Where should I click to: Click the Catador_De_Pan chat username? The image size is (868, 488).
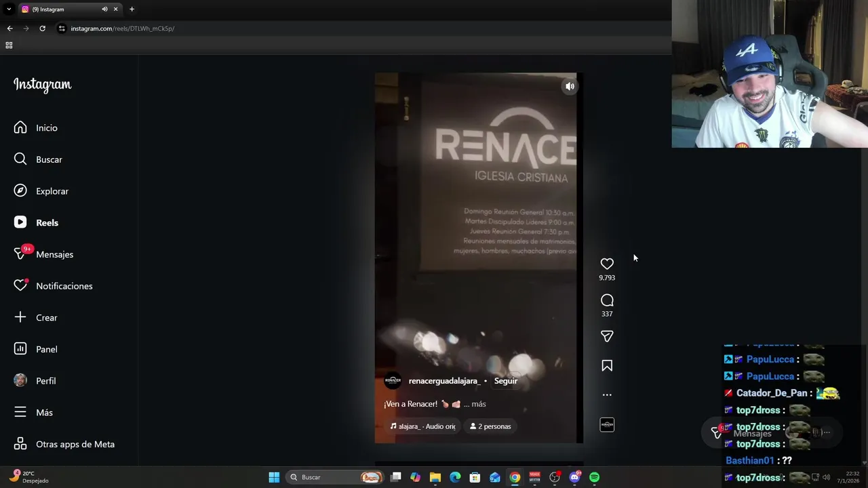772,393
